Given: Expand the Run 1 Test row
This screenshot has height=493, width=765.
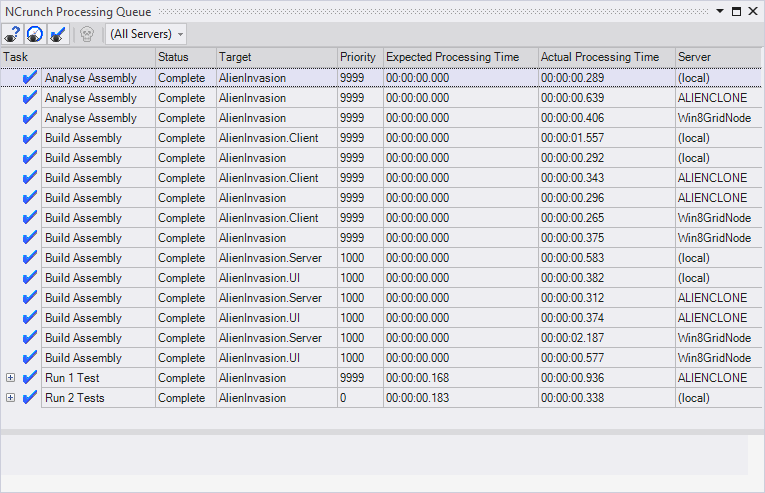Looking at the screenshot, I should click(x=11, y=378).
